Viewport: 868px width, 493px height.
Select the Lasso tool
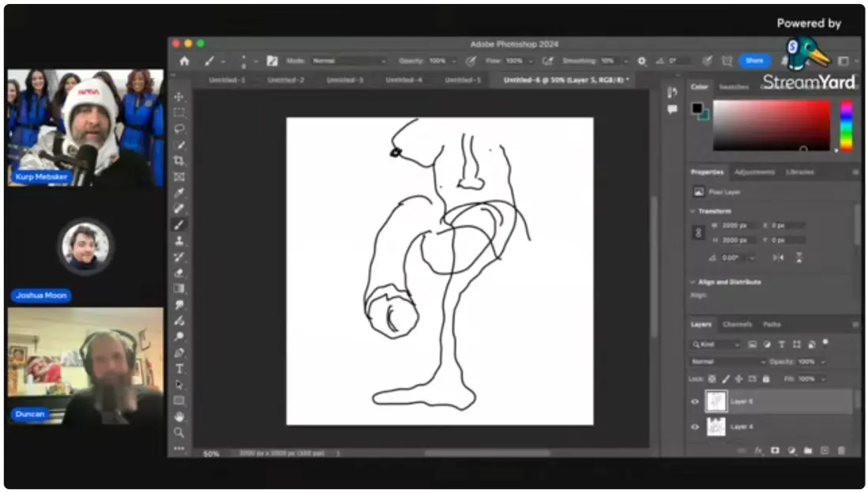click(178, 129)
